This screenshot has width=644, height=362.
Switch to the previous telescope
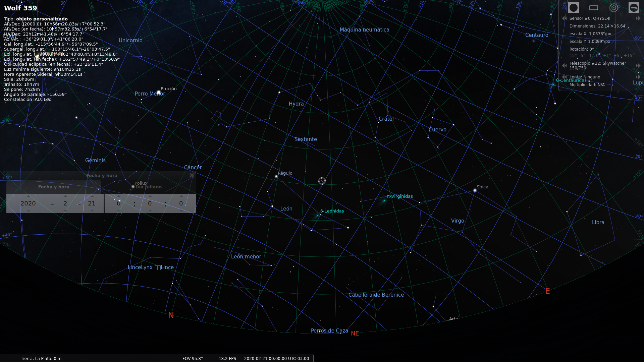click(x=564, y=66)
